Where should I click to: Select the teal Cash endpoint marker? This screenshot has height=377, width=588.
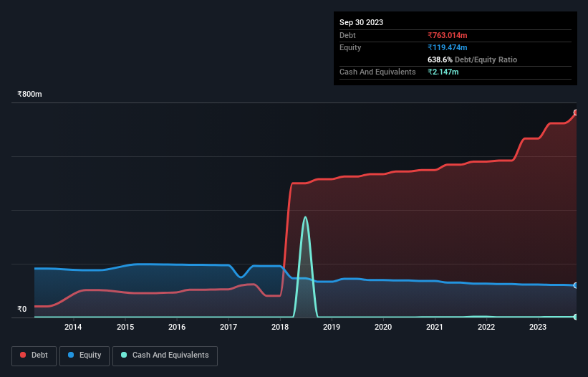click(576, 317)
